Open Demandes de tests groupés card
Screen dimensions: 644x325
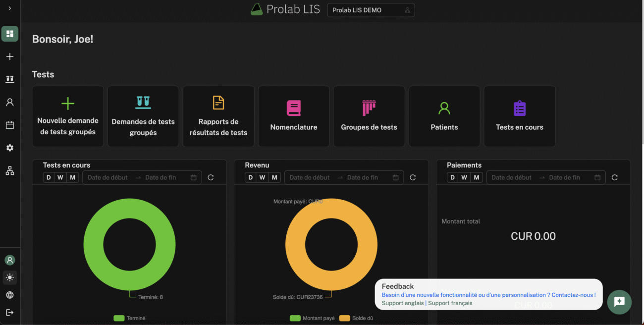click(143, 116)
